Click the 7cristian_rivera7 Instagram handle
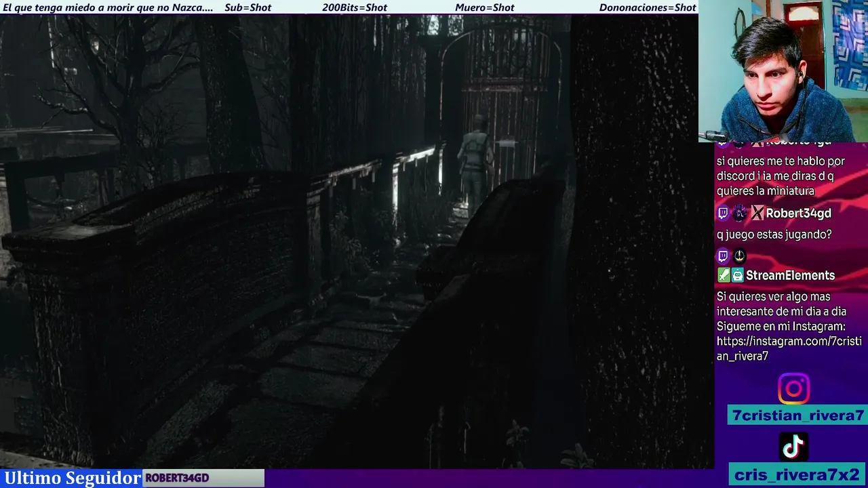 pyautogui.click(x=798, y=415)
